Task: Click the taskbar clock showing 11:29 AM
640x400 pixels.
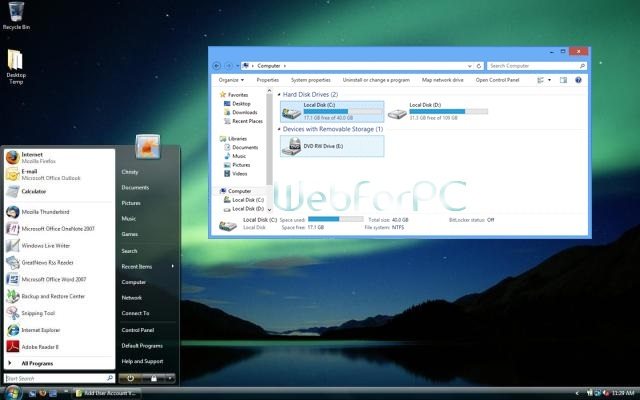Action: click(x=623, y=393)
